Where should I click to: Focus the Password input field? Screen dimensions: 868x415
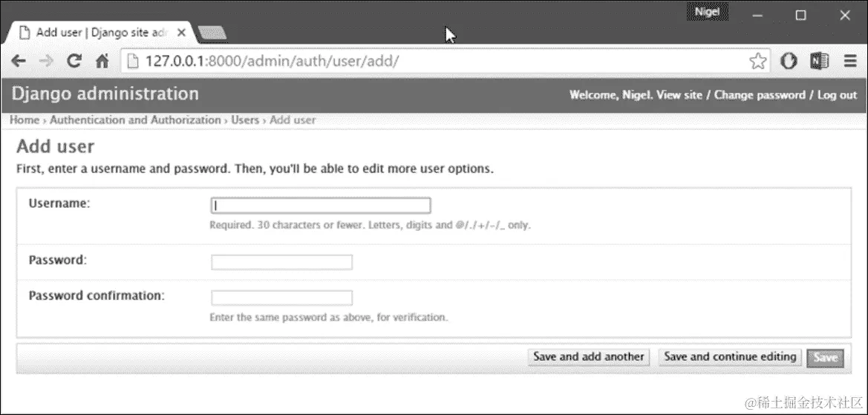281,262
